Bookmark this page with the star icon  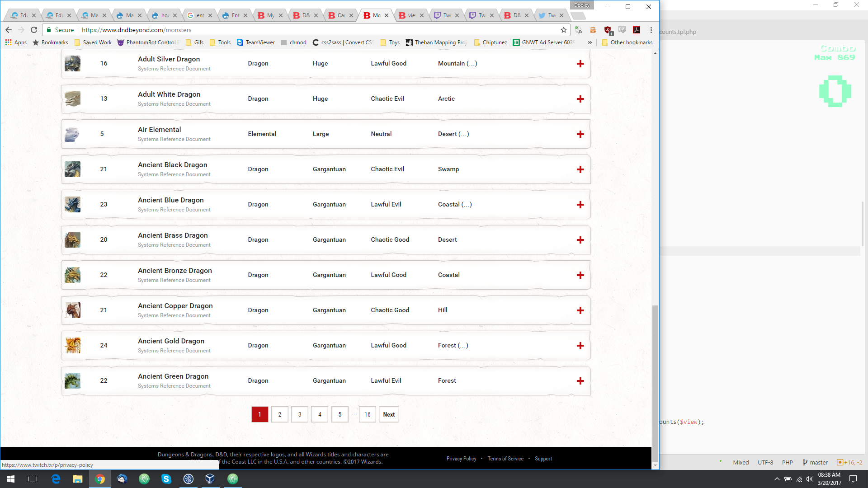564,30
